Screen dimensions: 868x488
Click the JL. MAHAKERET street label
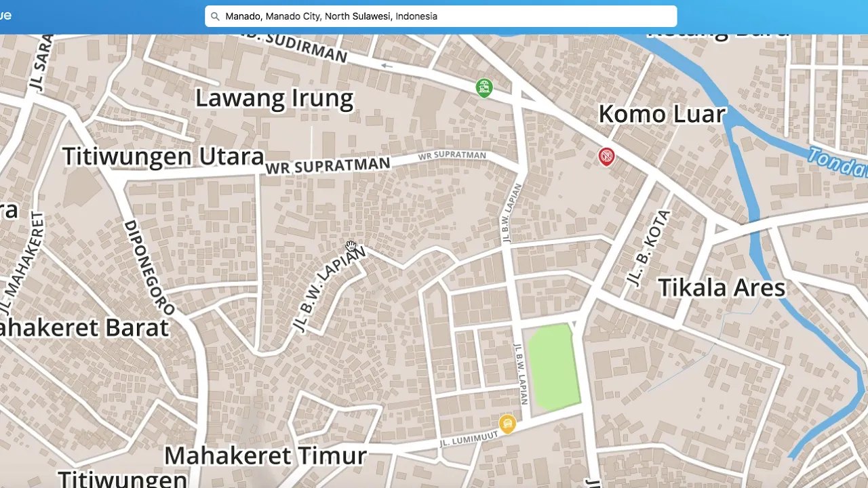pyautogui.click(x=20, y=264)
